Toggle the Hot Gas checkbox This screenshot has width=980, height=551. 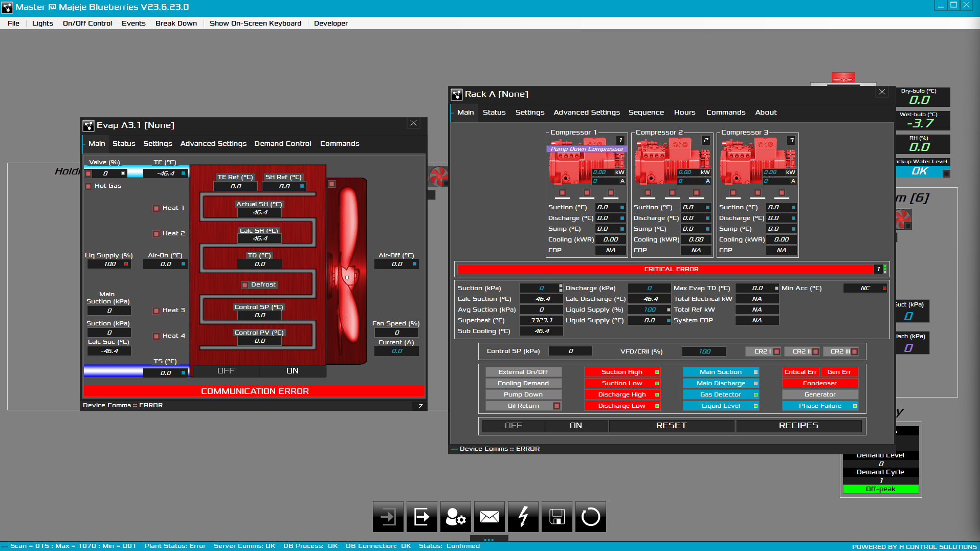pyautogui.click(x=88, y=186)
